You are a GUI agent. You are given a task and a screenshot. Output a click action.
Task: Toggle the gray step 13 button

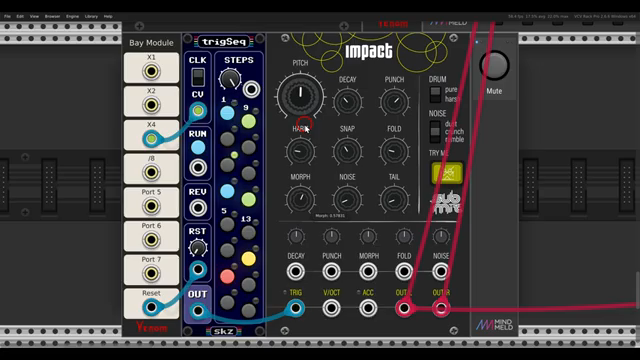(249, 233)
